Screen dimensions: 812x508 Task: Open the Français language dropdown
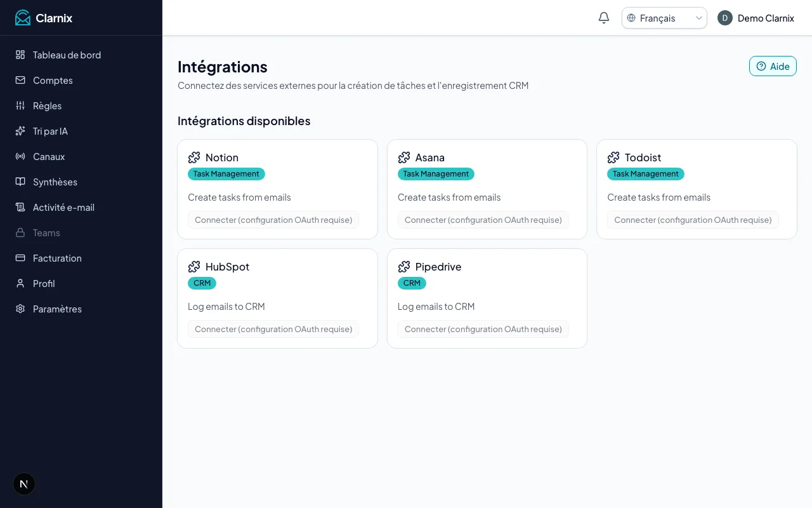[664, 18]
